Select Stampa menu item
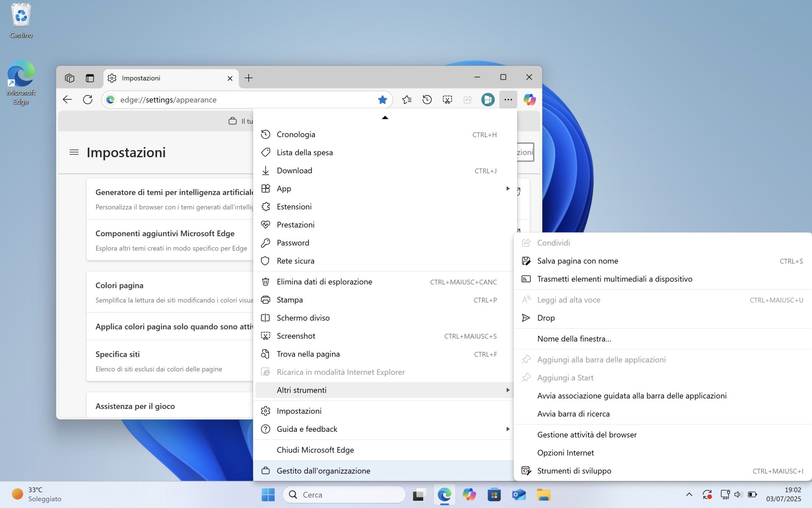 [383, 300]
